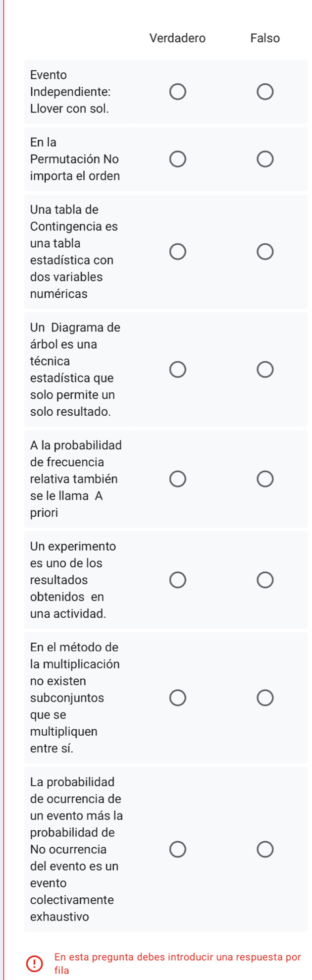Click the 'Falso' column header
The image size is (312, 980).
point(265,38)
